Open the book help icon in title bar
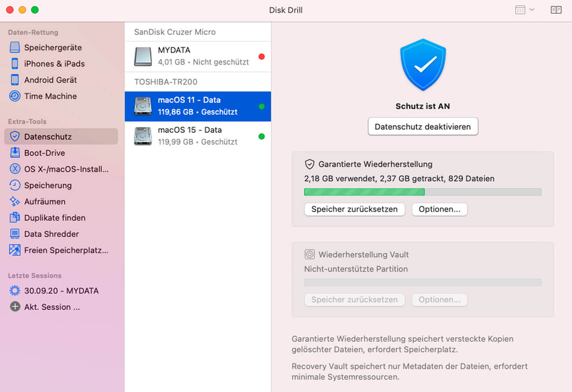 pos(556,10)
